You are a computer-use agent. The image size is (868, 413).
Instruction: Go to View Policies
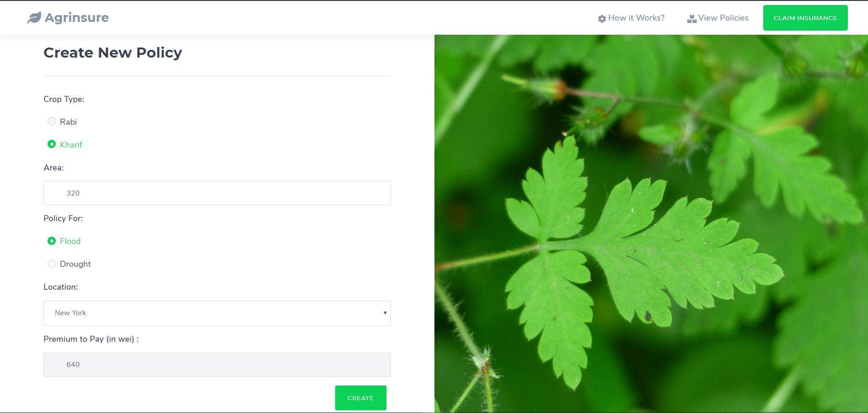tap(723, 18)
